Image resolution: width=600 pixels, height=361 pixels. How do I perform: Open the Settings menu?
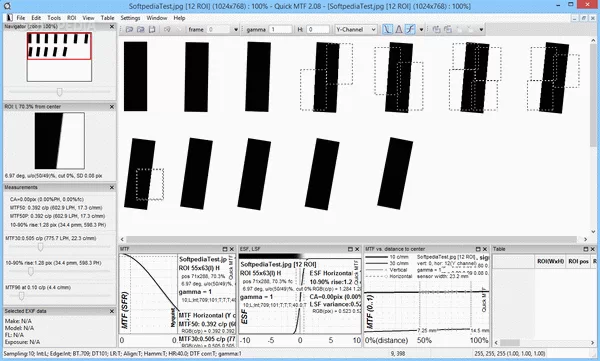pos(130,18)
